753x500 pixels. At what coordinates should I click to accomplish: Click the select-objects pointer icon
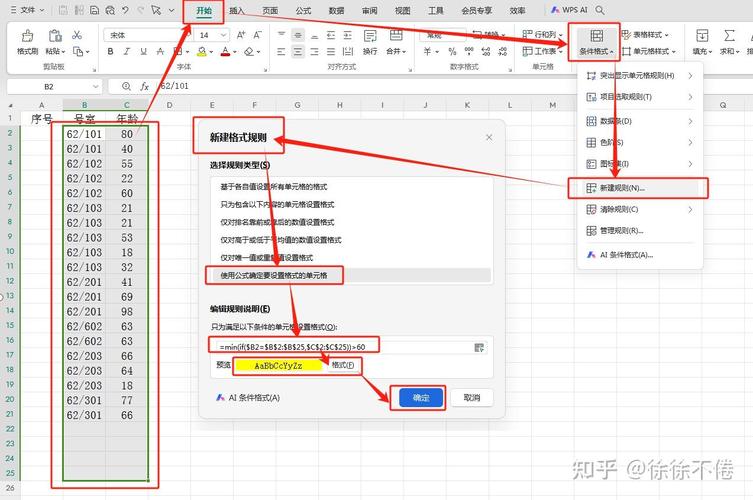coord(156,10)
